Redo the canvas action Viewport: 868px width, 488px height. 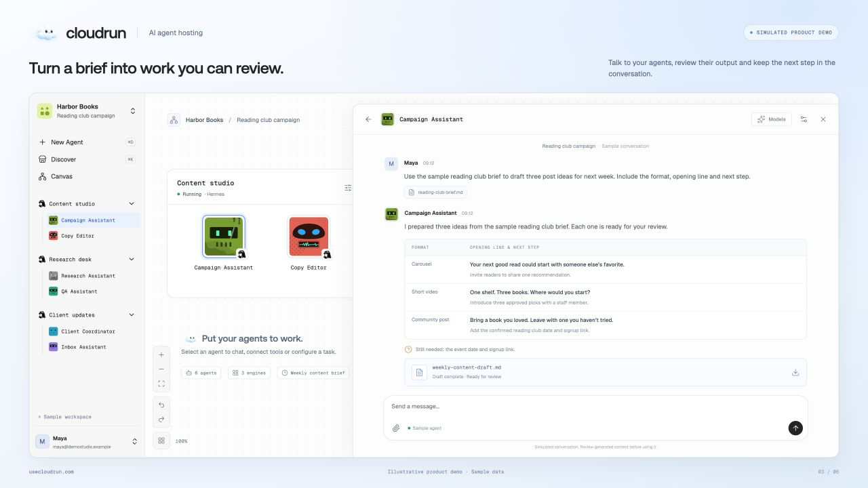click(x=161, y=420)
